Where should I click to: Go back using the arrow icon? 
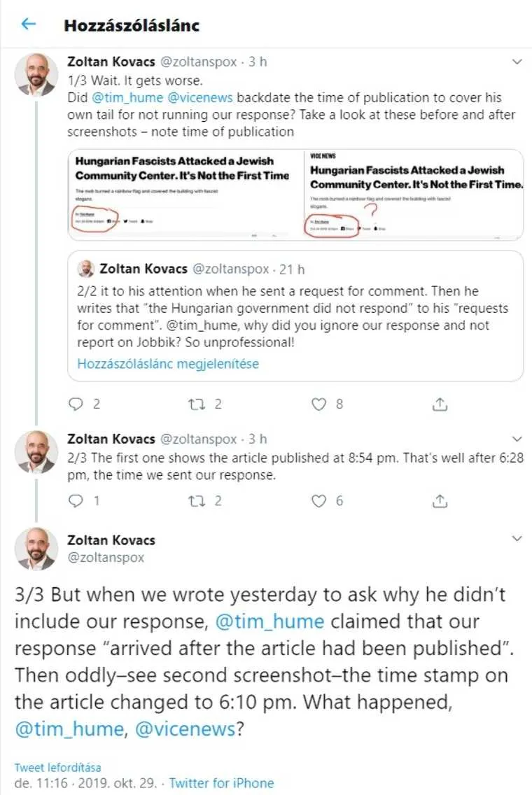[x=28, y=24]
